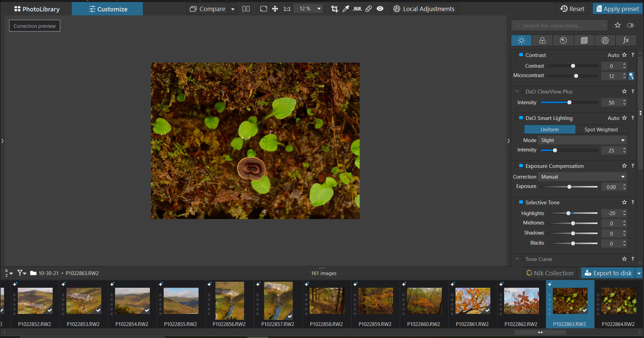Open Smart Lighting Mode dropdown
Viewport: 644px width, 338px height.
coord(582,140)
